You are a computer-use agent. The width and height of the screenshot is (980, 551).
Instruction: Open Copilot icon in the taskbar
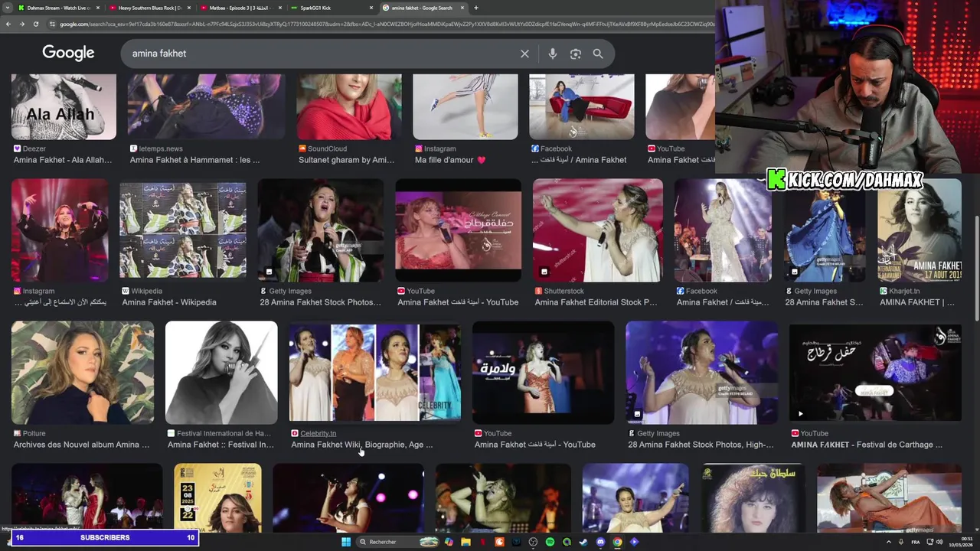[x=449, y=542]
